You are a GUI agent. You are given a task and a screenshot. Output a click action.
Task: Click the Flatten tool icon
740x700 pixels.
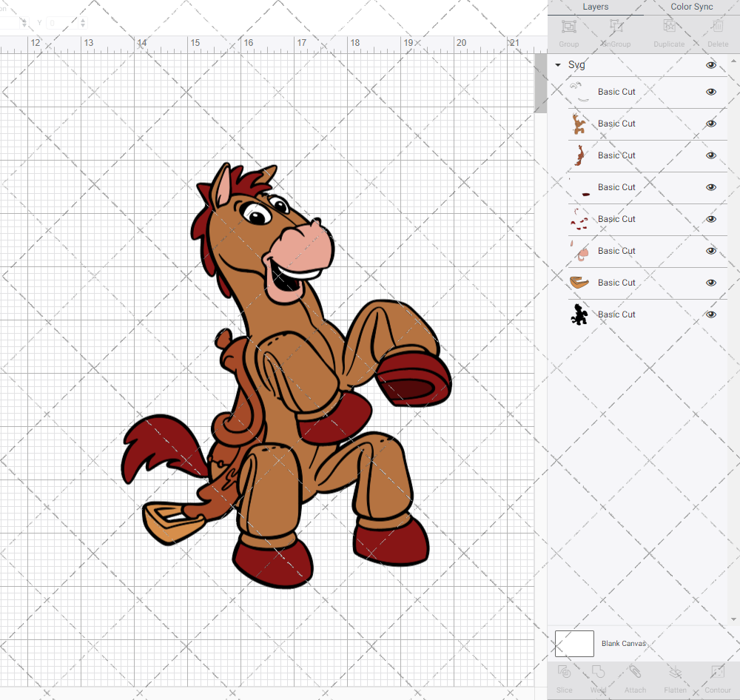coord(675,672)
